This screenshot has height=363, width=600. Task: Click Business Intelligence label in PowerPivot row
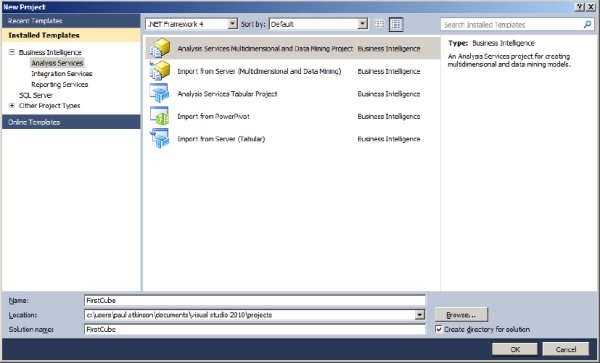click(389, 116)
